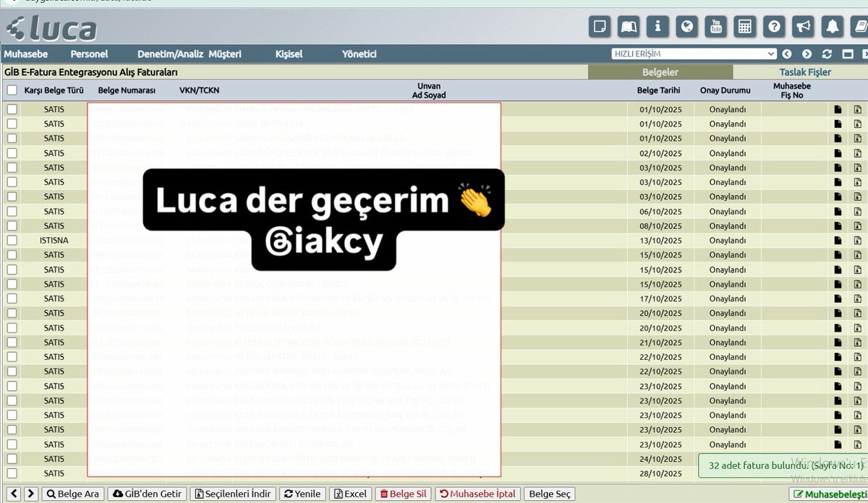Open the user manual book icon

click(x=629, y=26)
